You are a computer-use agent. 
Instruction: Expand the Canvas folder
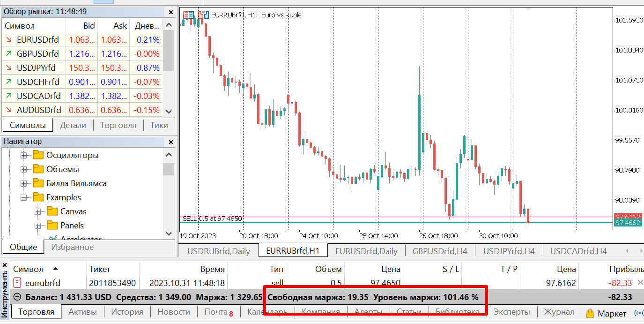click(x=37, y=211)
